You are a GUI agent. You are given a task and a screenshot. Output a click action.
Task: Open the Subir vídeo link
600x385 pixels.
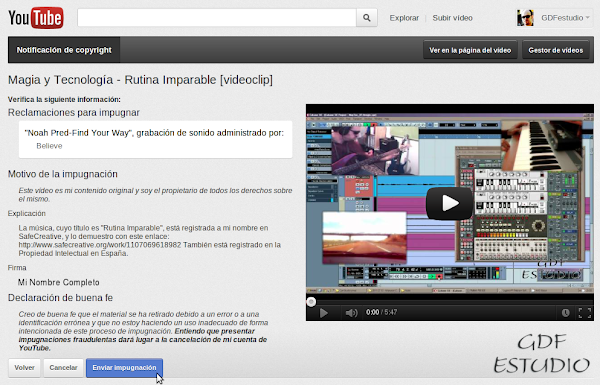(x=452, y=18)
